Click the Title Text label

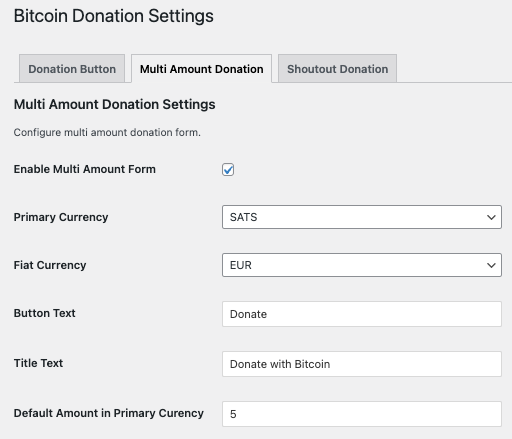coord(38,363)
